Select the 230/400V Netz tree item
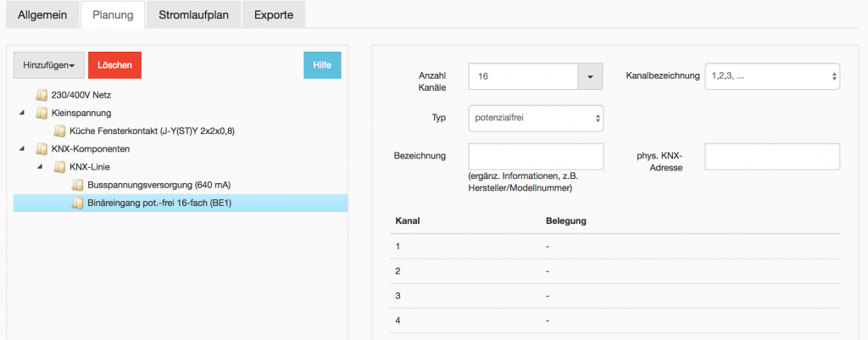Image resolution: width=868 pixels, height=340 pixels. (81, 95)
